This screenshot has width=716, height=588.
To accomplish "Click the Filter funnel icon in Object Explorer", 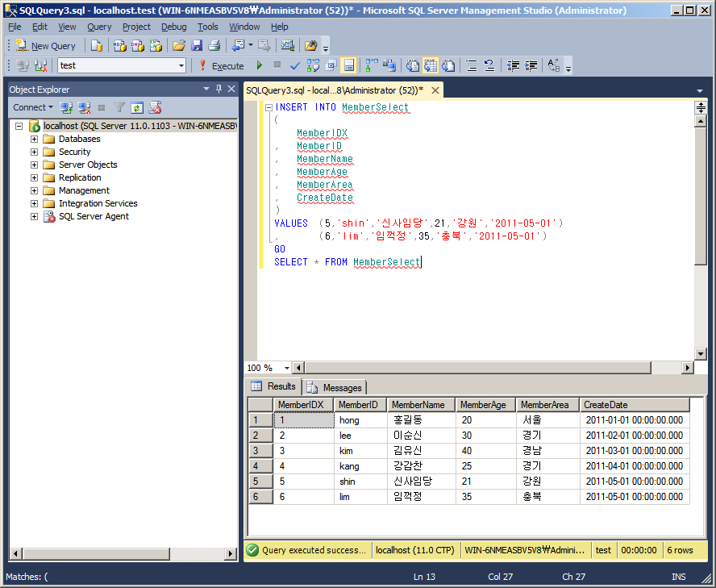I will pyautogui.click(x=119, y=108).
